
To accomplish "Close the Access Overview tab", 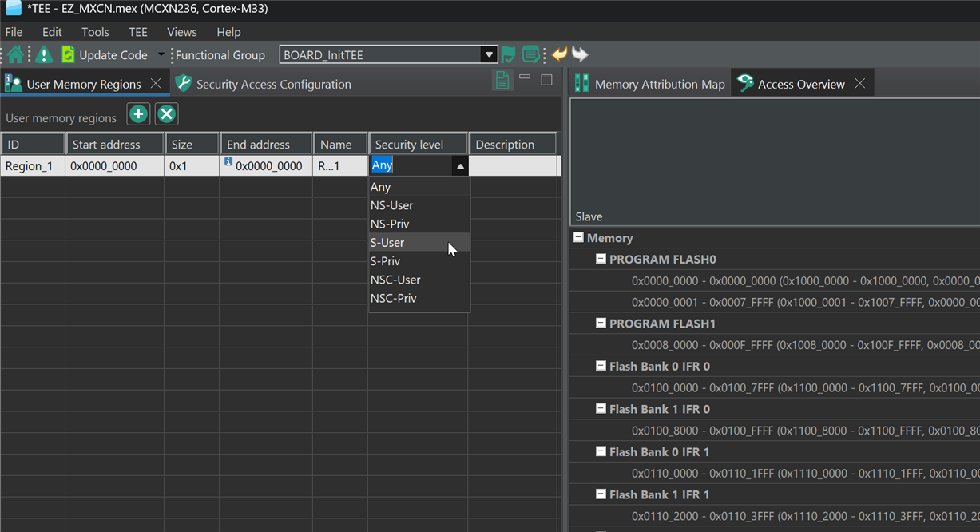I will [860, 83].
